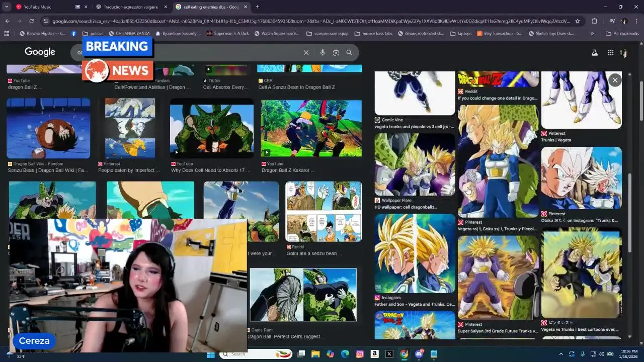The width and height of the screenshot is (644, 362).
Task: Go back to the previous page
Action: pyautogui.click(x=7, y=21)
